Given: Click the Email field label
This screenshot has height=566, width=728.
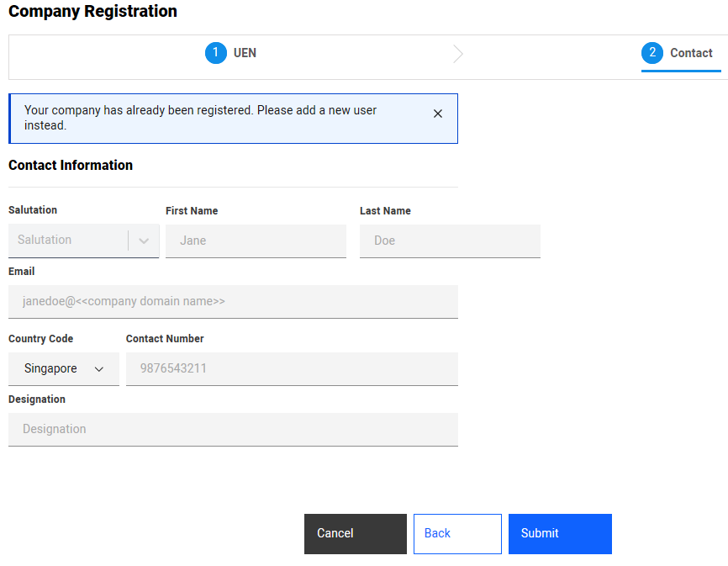Looking at the screenshot, I should click(21, 271).
